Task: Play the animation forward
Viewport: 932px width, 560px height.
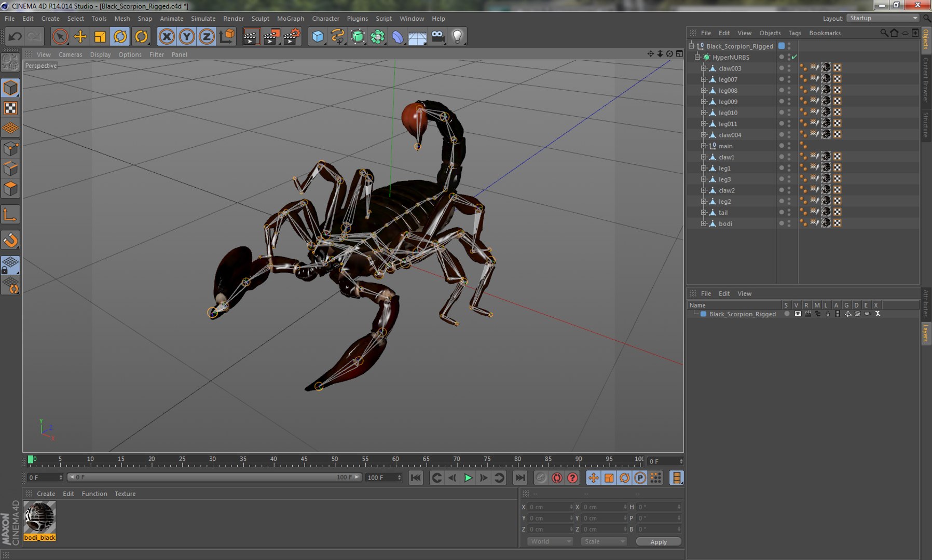Action: pos(468,478)
